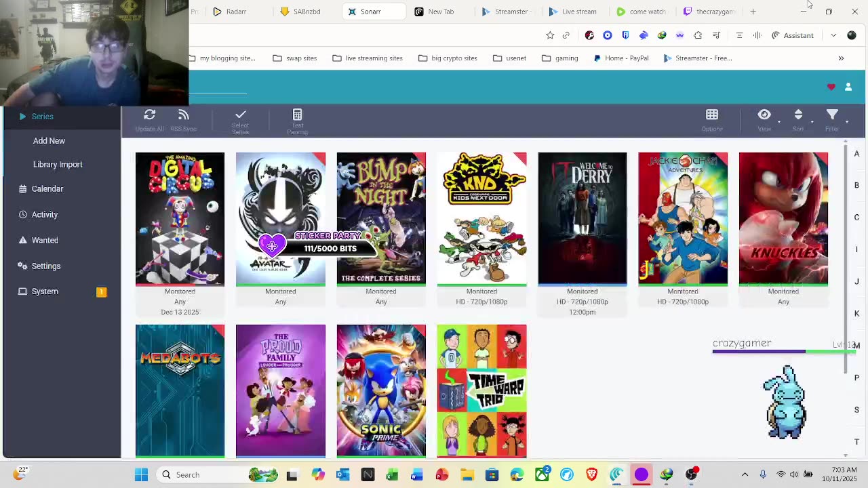Open Sonarr Settings from sidebar
Viewport: 868px width, 488px height.
click(x=46, y=266)
